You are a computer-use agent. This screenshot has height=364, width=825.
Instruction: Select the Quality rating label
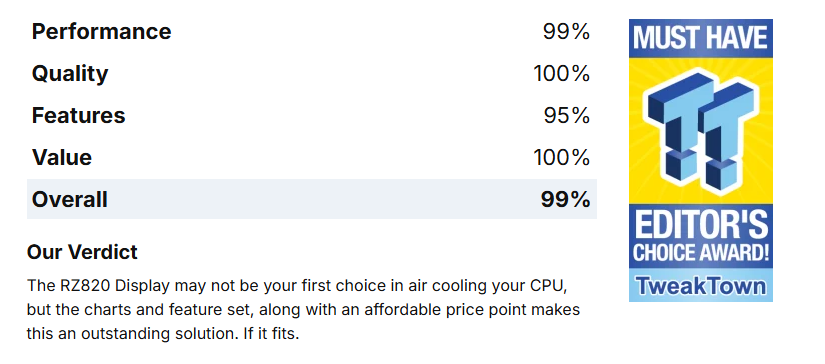pyautogui.click(x=70, y=74)
